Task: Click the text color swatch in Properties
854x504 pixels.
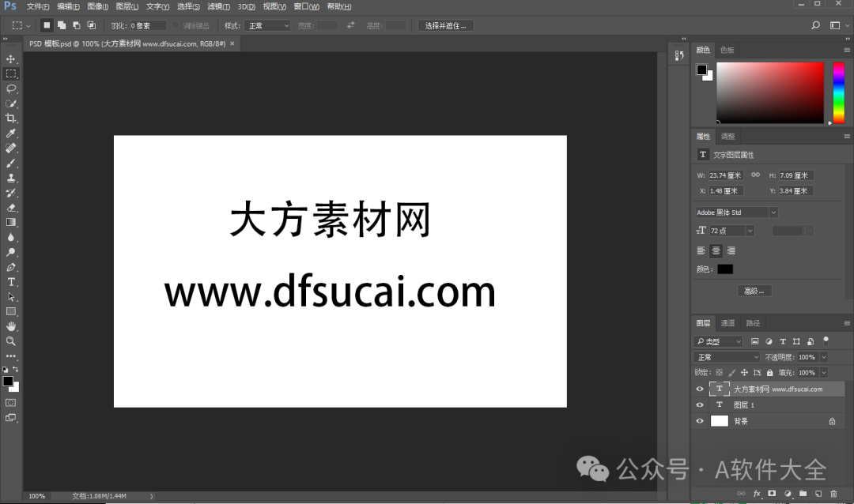Action: point(726,269)
